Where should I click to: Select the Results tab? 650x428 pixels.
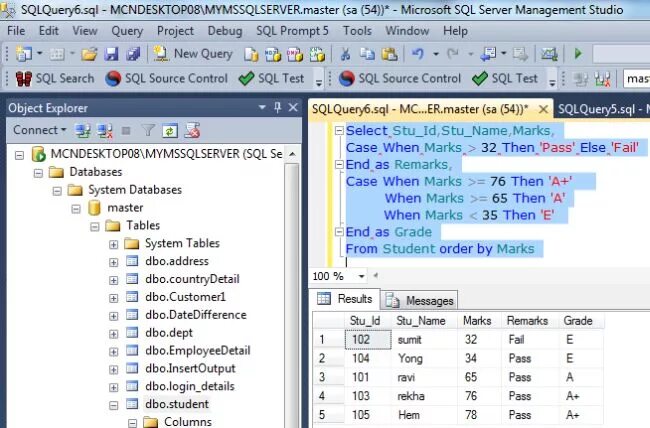(x=344, y=299)
